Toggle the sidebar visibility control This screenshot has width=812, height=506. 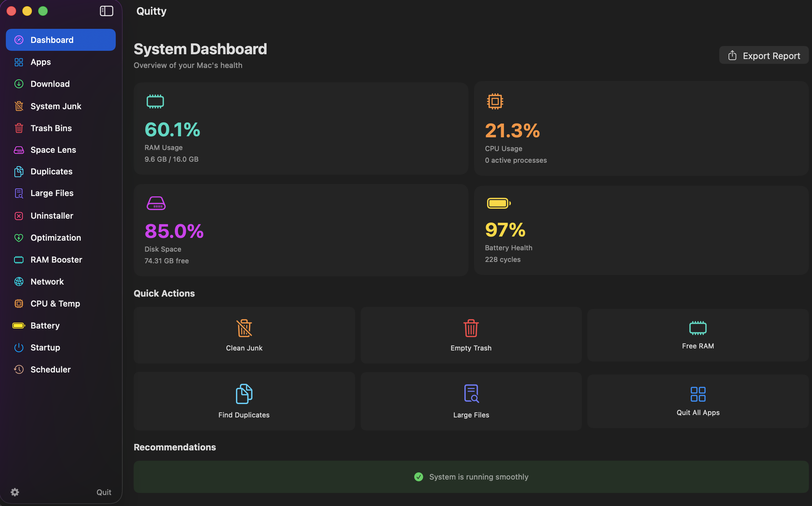[x=106, y=11]
